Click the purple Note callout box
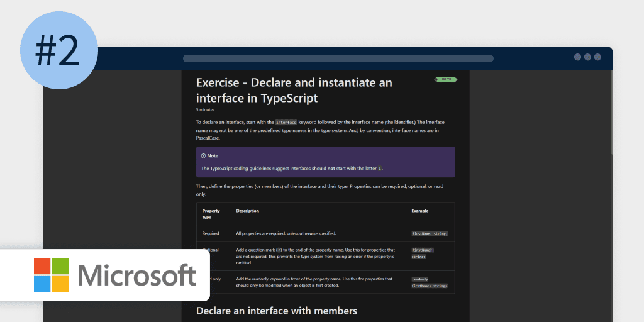 click(x=325, y=162)
